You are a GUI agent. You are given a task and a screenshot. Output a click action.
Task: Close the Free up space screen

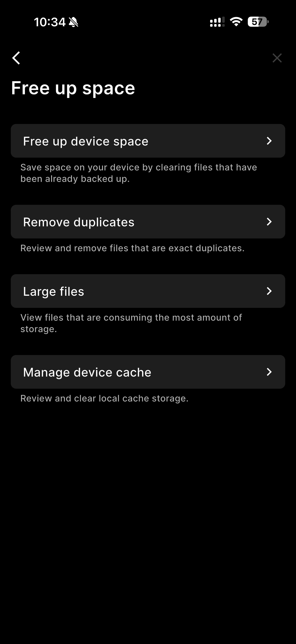pos(277,58)
